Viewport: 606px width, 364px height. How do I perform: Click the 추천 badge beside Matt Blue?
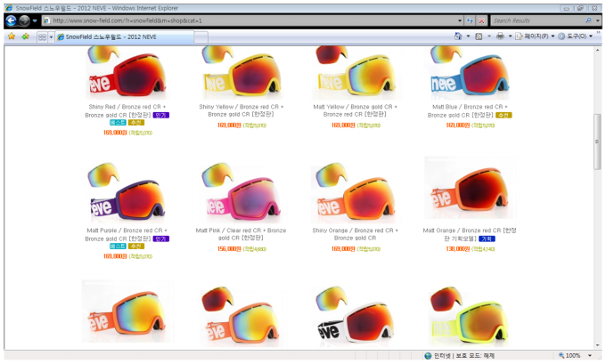[504, 115]
